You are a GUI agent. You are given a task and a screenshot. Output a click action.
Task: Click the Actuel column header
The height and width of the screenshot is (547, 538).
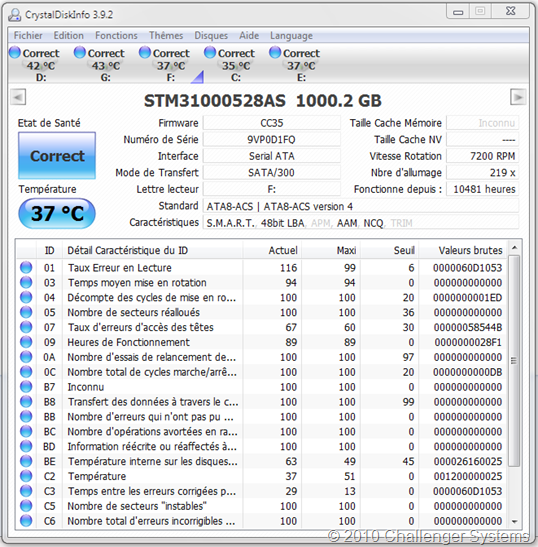(272, 250)
